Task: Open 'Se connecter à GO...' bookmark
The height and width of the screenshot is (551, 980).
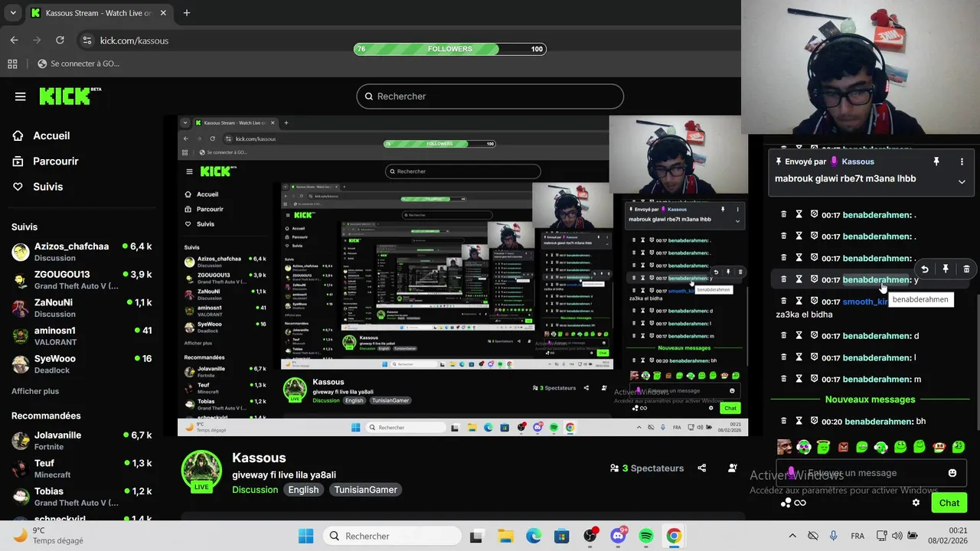Action: (77, 64)
